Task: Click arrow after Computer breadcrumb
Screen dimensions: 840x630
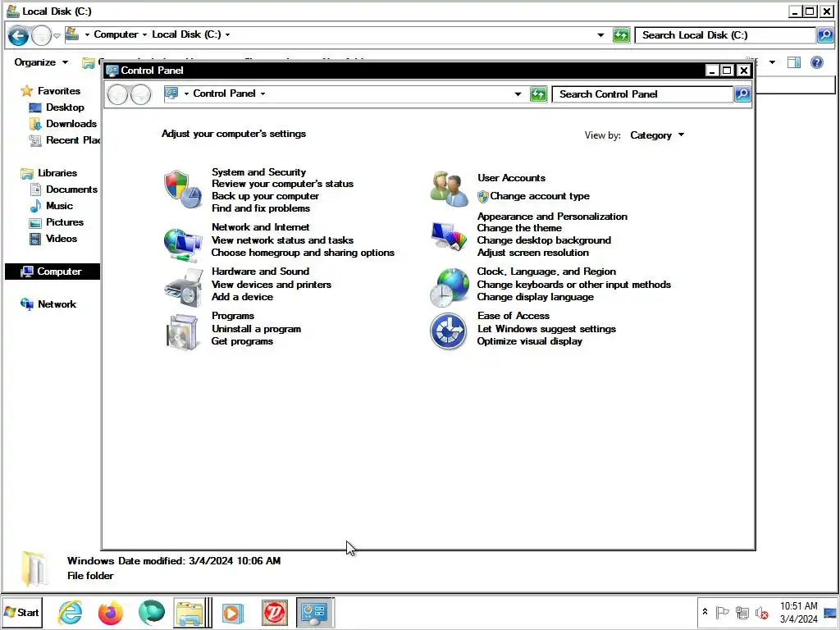Action: 144,34
